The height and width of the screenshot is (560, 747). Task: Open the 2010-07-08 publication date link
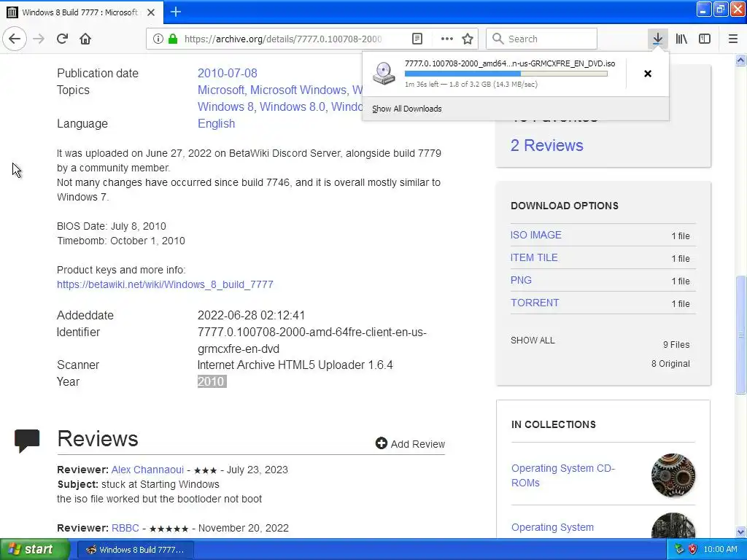(x=228, y=73)
